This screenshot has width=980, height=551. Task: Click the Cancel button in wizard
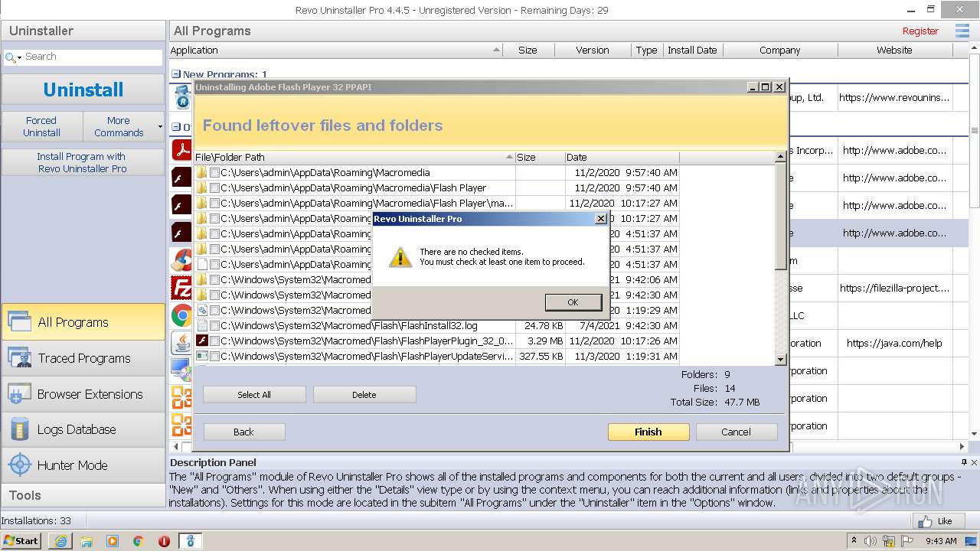(x=736, y=432)
